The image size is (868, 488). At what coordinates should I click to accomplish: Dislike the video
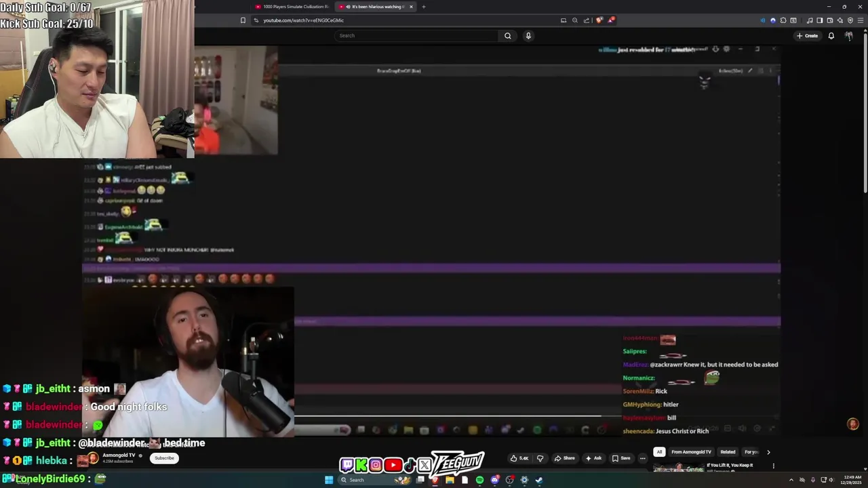(540, 458)
